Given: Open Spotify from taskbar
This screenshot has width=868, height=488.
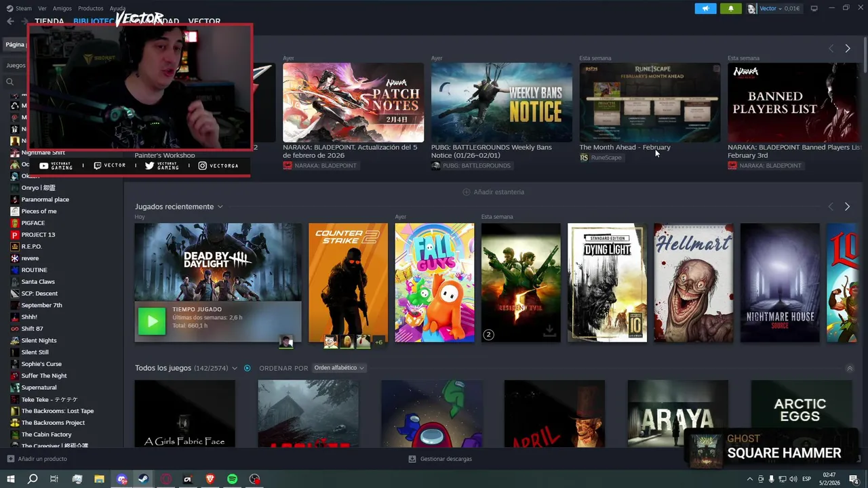Looking at the screenshot, I should (x=232, y=479).
